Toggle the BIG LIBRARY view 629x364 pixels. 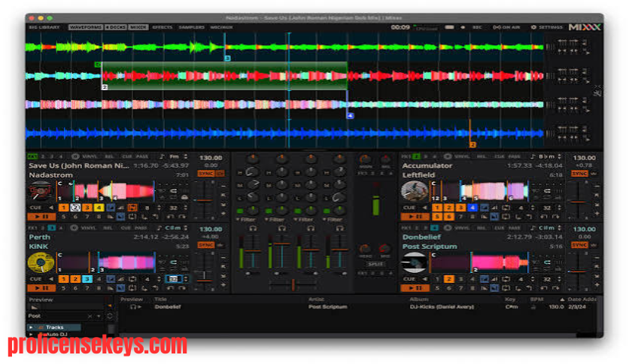44,27
